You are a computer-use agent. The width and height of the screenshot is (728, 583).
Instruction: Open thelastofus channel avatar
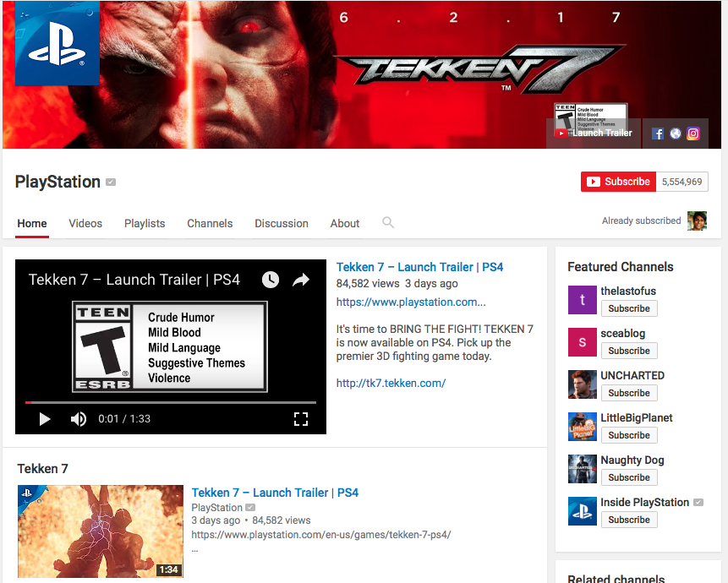[x=583, y=300]
